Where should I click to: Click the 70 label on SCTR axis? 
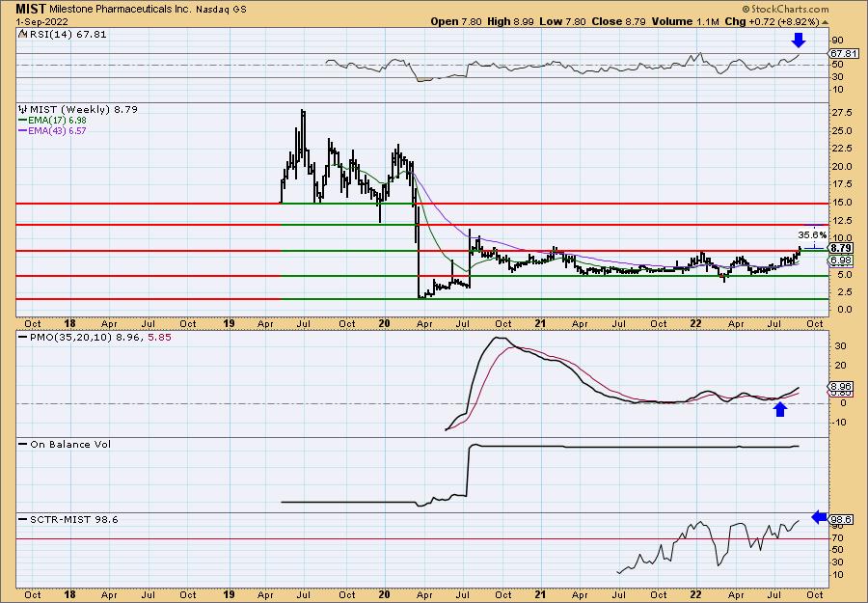pos(837,537)
